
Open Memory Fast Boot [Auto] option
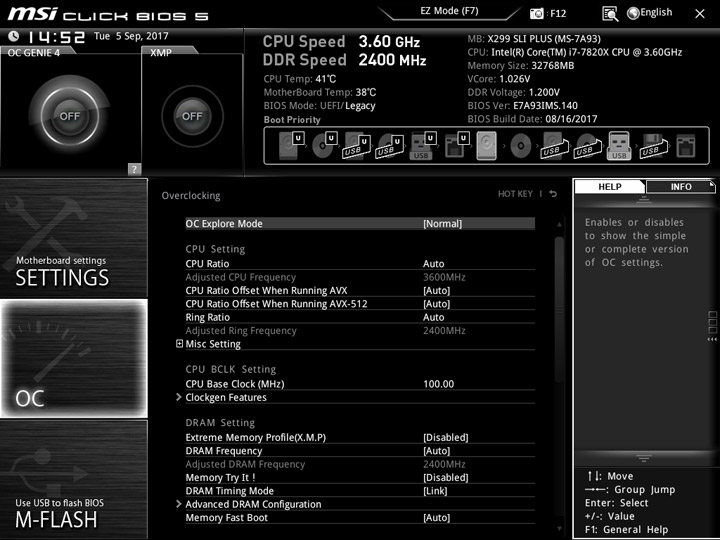360,518
